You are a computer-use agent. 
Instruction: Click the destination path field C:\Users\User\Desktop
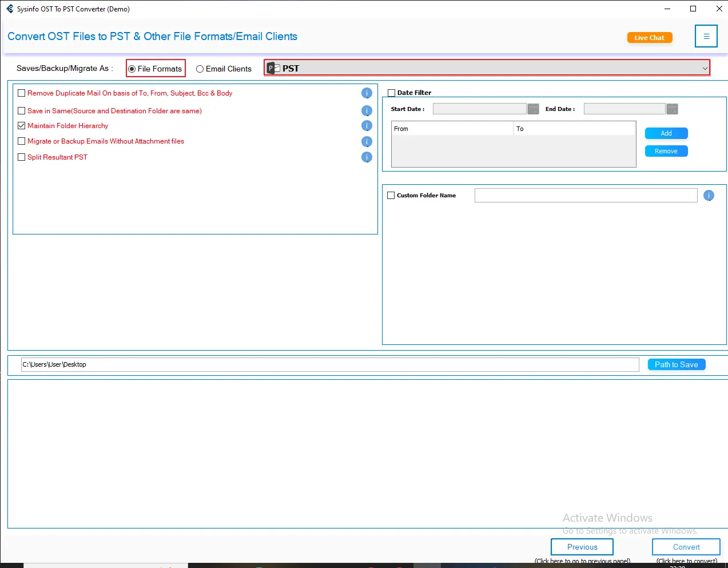(330, 364)
